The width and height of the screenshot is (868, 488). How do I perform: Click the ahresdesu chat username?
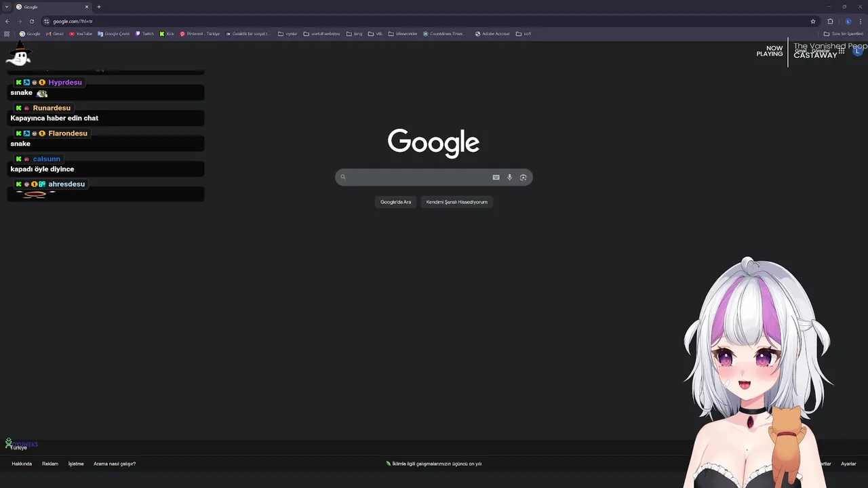point(66,184)
